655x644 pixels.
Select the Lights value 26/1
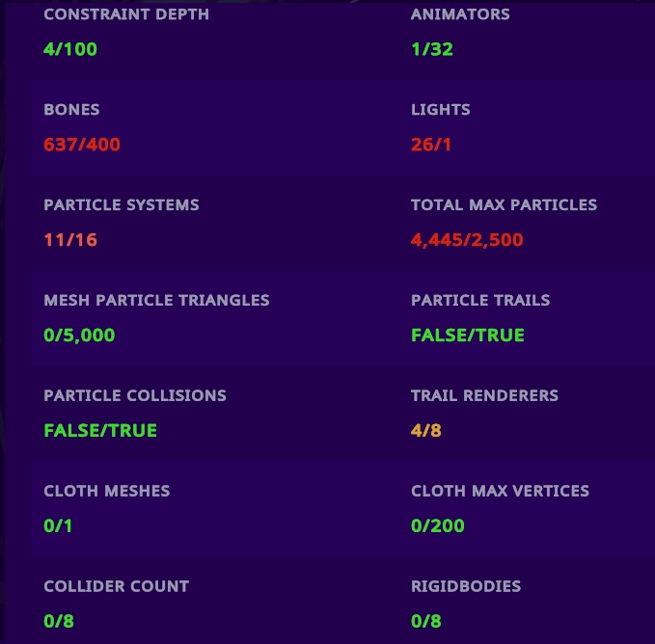[431, 145]
